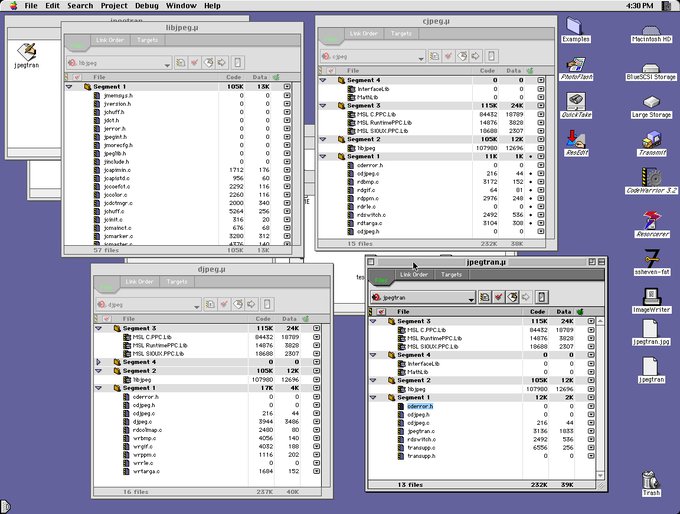
Task: Click the touch checkmark column header in jpegtran.µ
Action: tap(381, 311)
